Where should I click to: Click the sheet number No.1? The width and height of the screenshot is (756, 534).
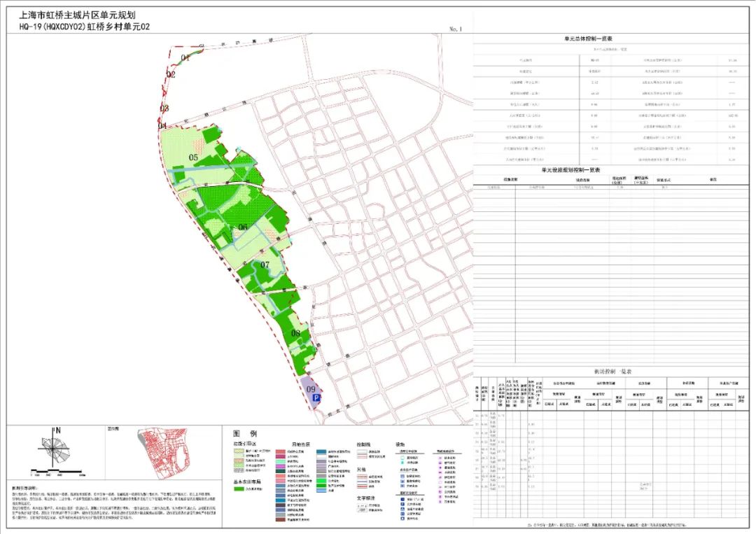click(455, 29)
